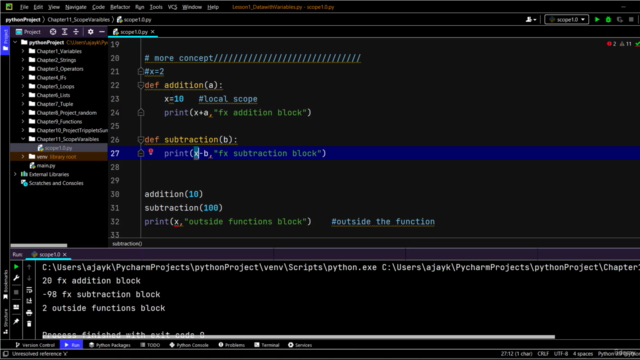Viewport: 640px width, 360px height.
Task: Hide the Project panel with minus icon
Action: 102,31
